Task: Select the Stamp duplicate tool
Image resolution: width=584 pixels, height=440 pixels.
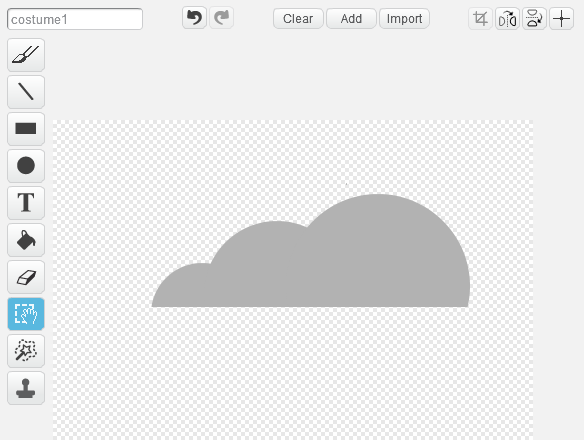Action: 26,388
